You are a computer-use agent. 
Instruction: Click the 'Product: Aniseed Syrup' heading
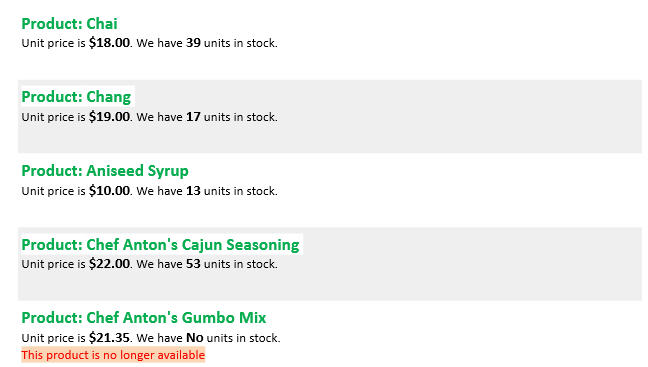click(105, 171)
